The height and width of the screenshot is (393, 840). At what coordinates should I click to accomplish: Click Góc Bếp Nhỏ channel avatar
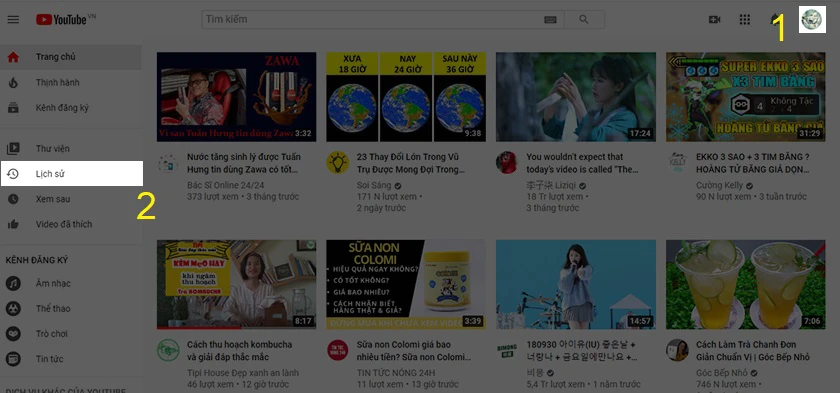pyautogui.click(x=677, y=350)
